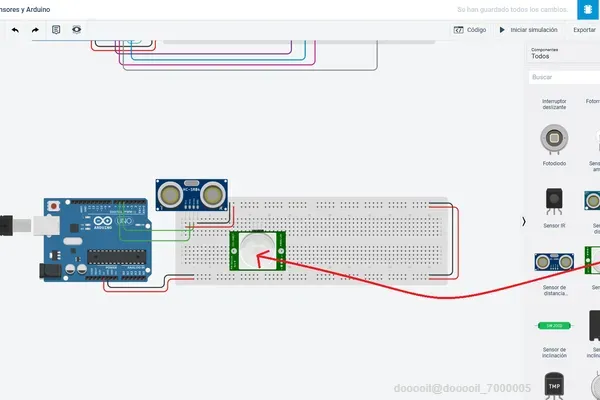The width and height of the screenshot is (600, 400).
Task: Select the Sensor de distancia ultrasonic component
Action: (x=554, y=274)
